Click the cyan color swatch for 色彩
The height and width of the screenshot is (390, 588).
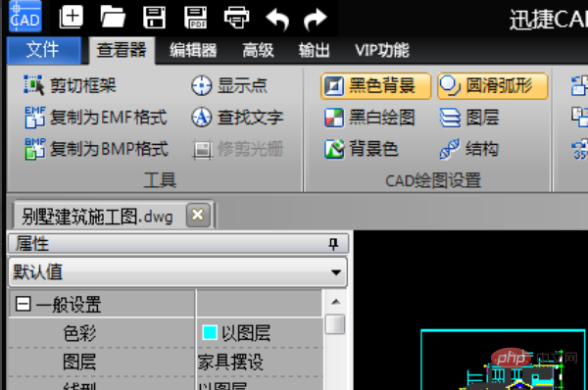[x=210, y=332]
